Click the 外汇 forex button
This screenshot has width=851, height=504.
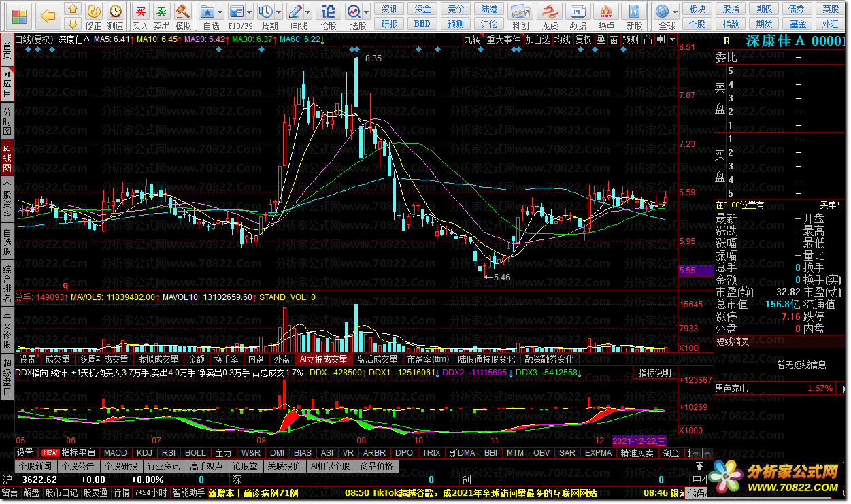(831, 23)
